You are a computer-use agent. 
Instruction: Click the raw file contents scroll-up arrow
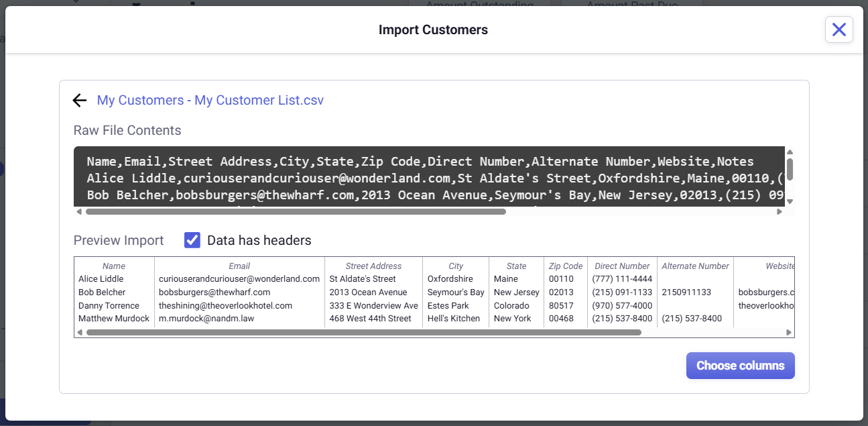point(790,152)
